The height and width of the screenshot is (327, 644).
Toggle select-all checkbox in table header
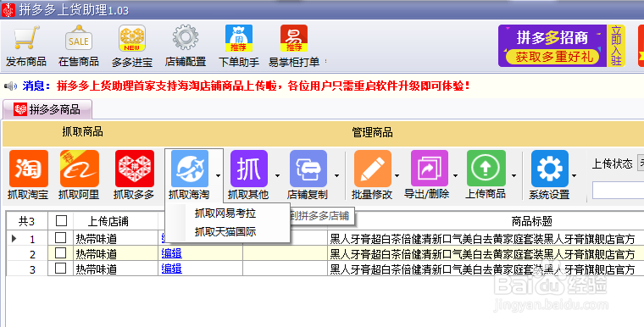point(61,221)
